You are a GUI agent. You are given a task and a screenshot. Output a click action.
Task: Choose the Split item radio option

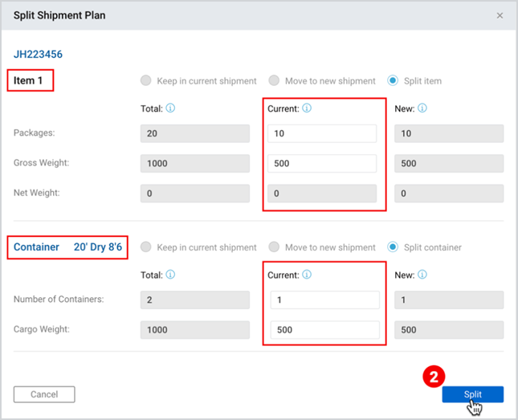(393, 80)
